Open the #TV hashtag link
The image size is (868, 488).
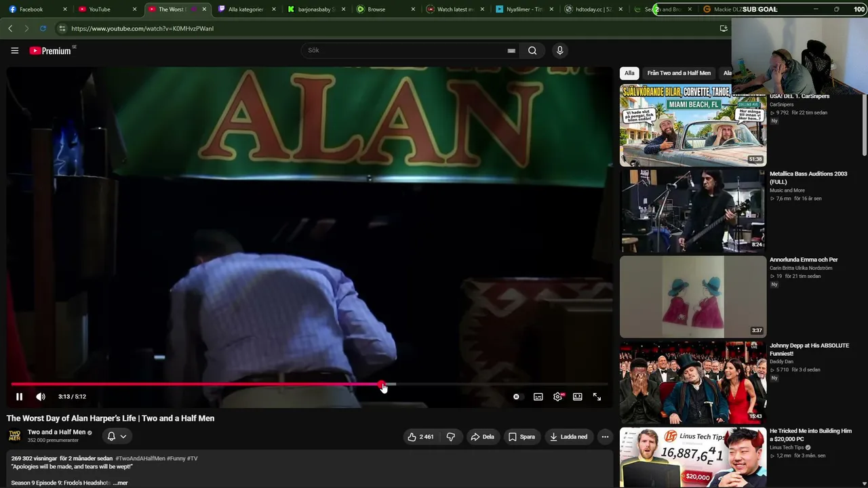point(193,458)
